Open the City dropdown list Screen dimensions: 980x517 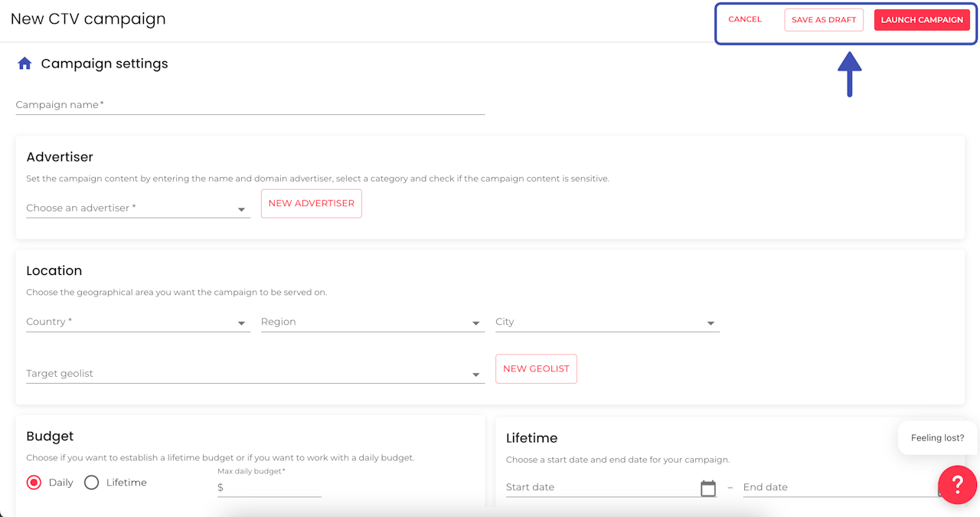click(x=607, y=322)
